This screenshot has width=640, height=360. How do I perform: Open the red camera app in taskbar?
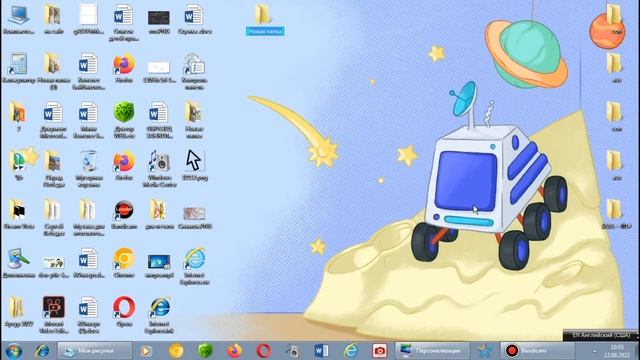pos(379,351)
